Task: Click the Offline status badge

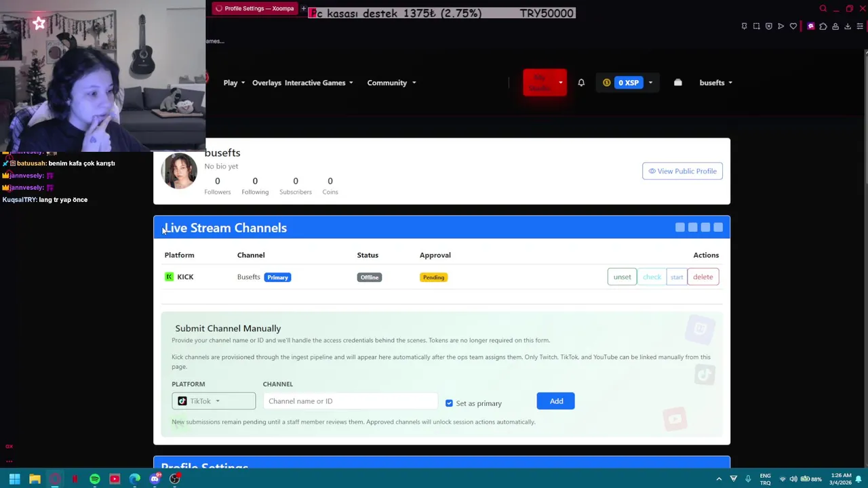Action: pos(369,277)
